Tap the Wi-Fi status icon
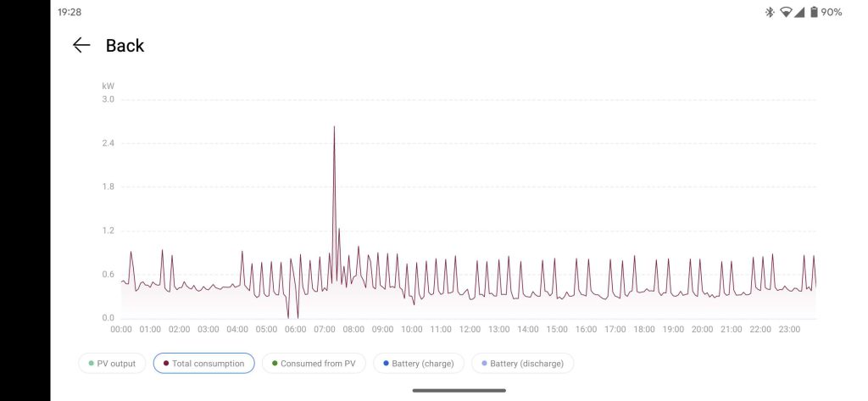868x401 pixels. pyautogui.click(x=786, y=12)
